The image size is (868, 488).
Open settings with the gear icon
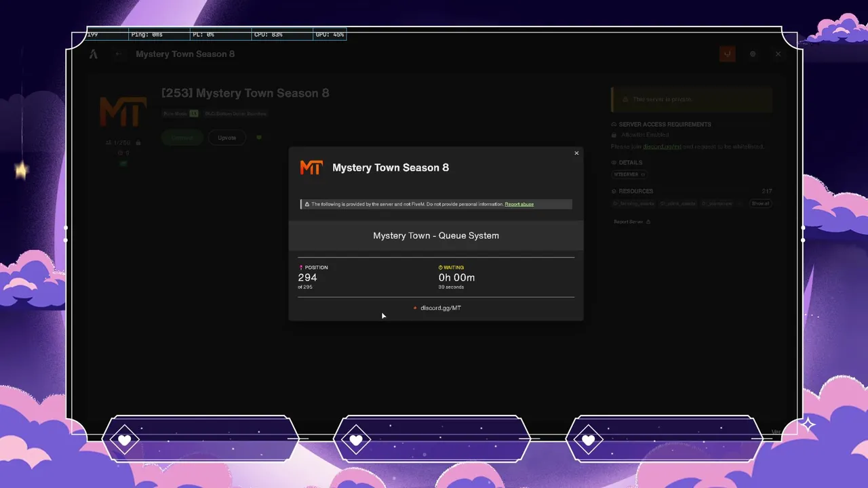tap(753, 54)
